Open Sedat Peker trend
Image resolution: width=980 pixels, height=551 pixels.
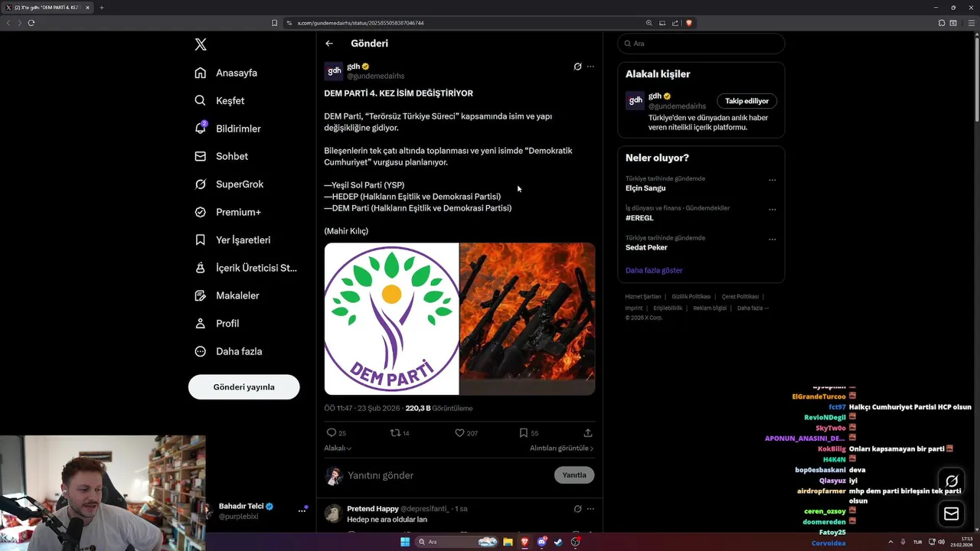pyautogui.click(x=646, y=247)
